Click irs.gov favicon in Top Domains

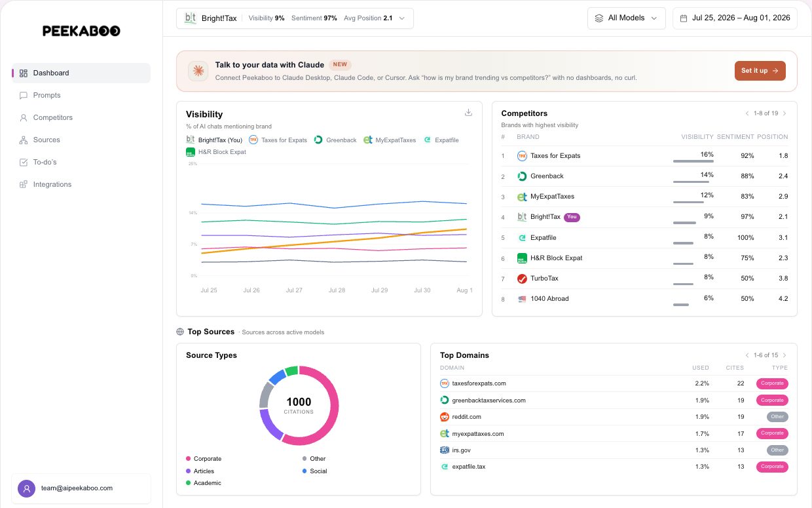pos(445,450)
